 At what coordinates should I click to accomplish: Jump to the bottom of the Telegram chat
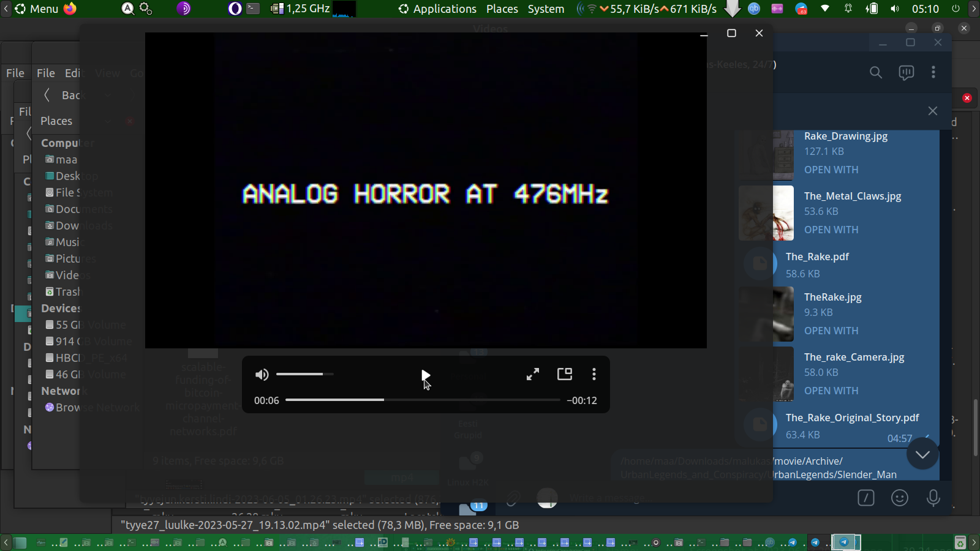click(922, 454)
